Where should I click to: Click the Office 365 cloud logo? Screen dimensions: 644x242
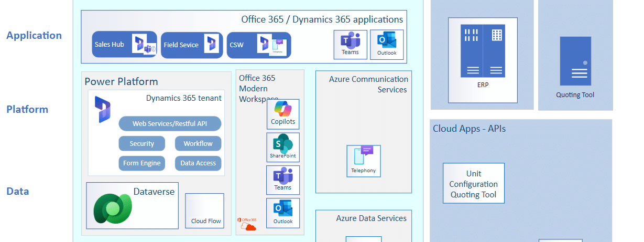coord(248,224)
